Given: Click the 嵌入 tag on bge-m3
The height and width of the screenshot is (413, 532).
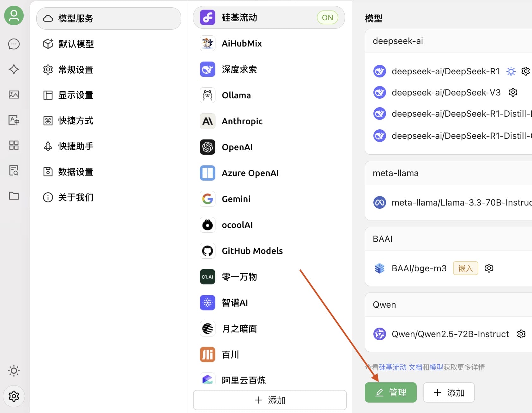Looking at the screenshot, I should point(466,268).
